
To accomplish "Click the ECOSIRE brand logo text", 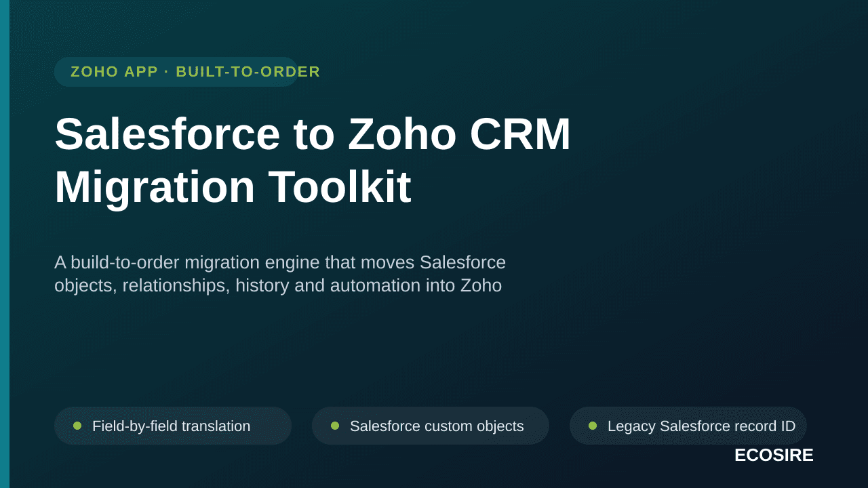I will point(774,455).
